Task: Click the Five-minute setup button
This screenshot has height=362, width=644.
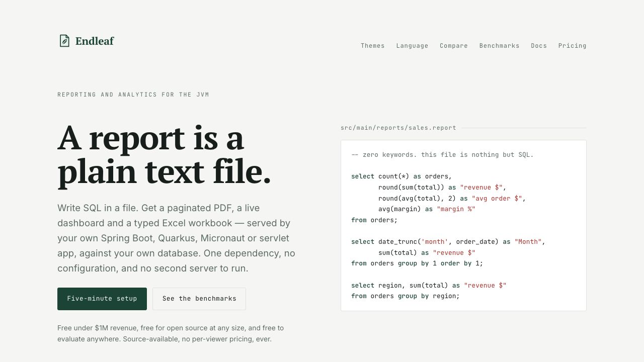Action: (x=102, y=299)
